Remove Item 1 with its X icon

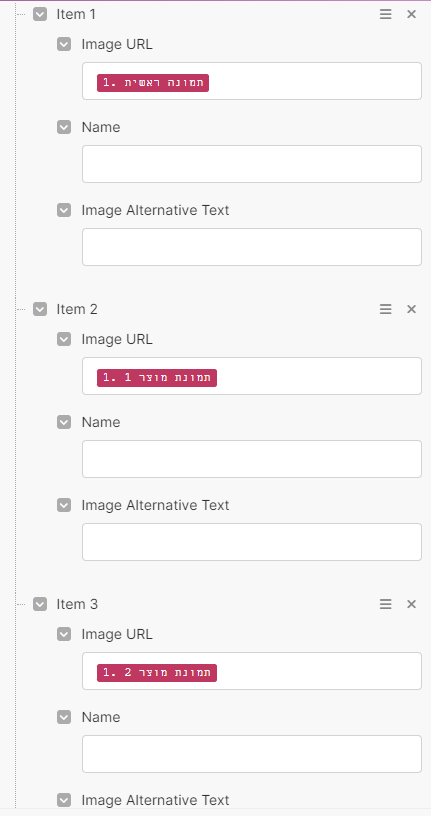pos(411,14)
